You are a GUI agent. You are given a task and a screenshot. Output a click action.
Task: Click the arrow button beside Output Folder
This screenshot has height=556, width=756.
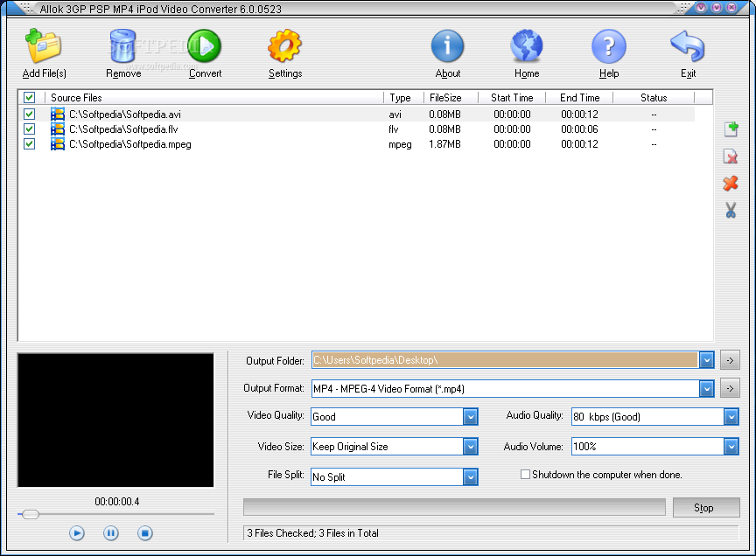pos(730,359)
